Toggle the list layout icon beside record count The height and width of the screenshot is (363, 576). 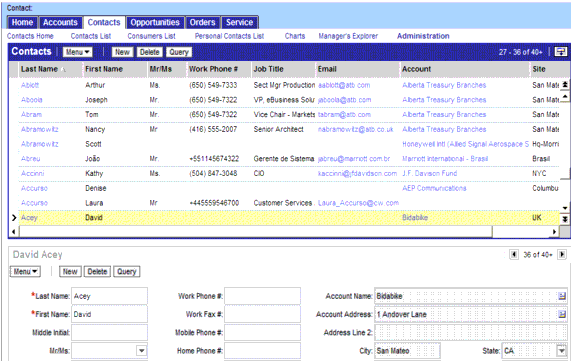[561, 52]
